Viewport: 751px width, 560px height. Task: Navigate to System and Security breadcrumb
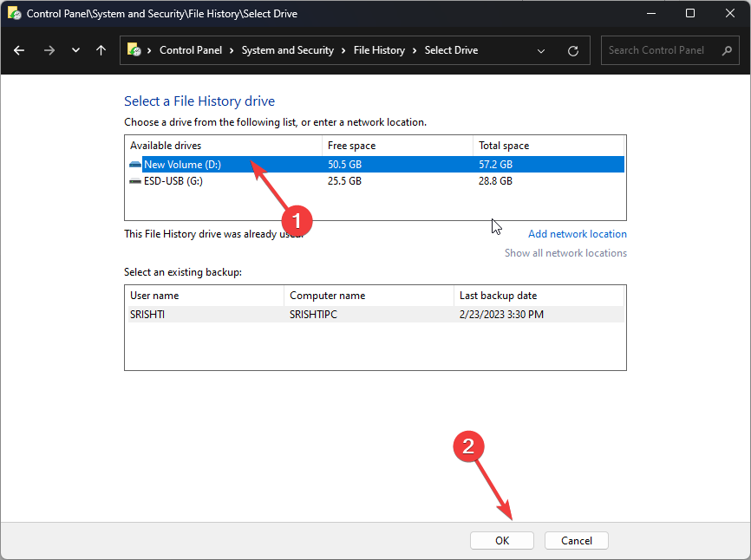(x=287, y=50)
